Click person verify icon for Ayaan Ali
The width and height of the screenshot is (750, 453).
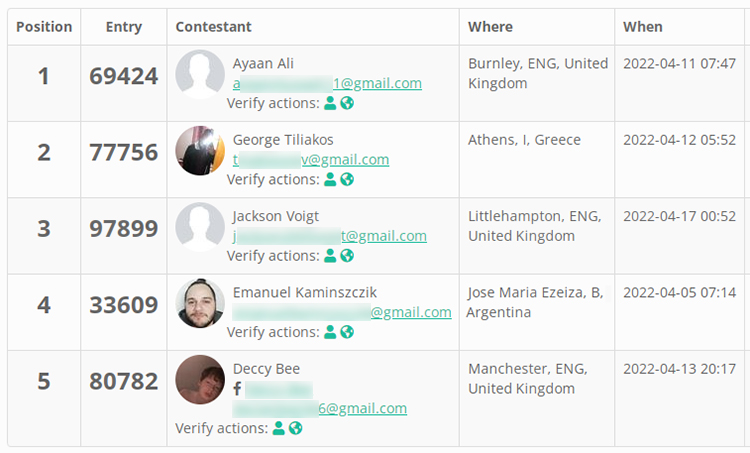pyautogui.click(x=330, y=103)
